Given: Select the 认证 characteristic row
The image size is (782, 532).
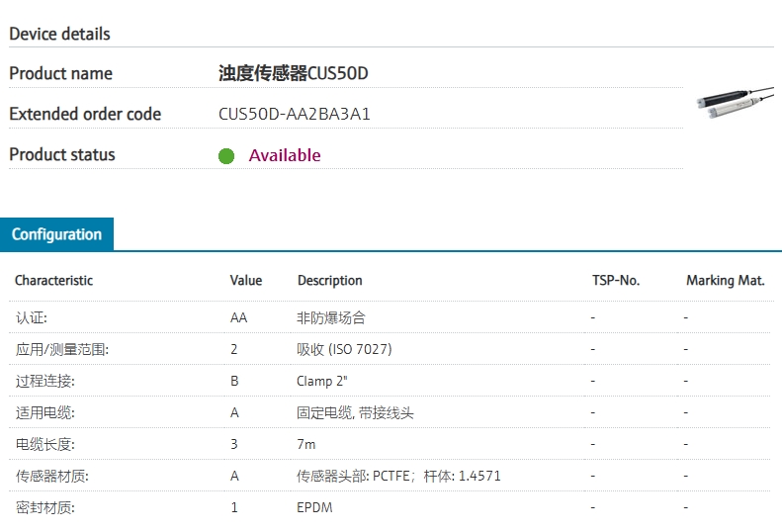Looking at the screenshot, I should 32,318.
